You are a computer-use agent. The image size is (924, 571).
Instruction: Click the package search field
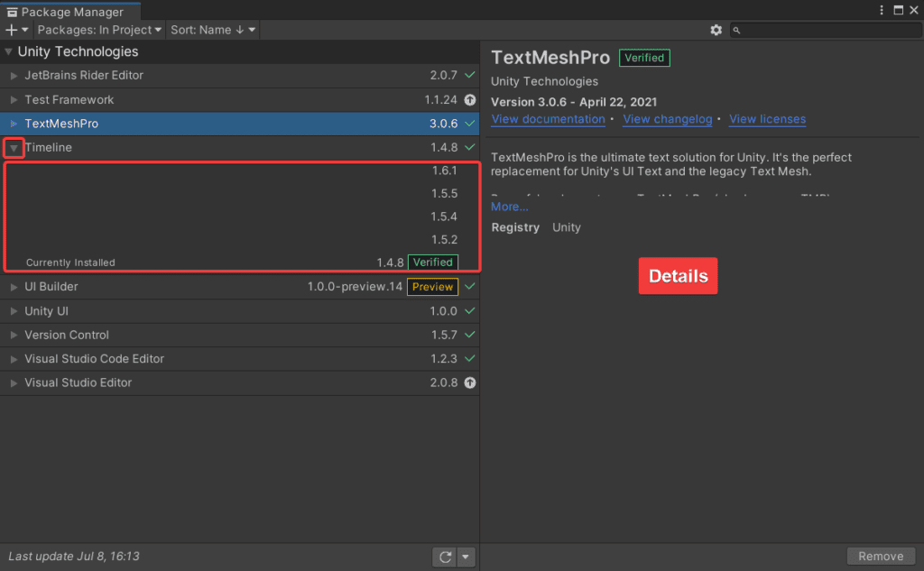(x=827, y=30)
